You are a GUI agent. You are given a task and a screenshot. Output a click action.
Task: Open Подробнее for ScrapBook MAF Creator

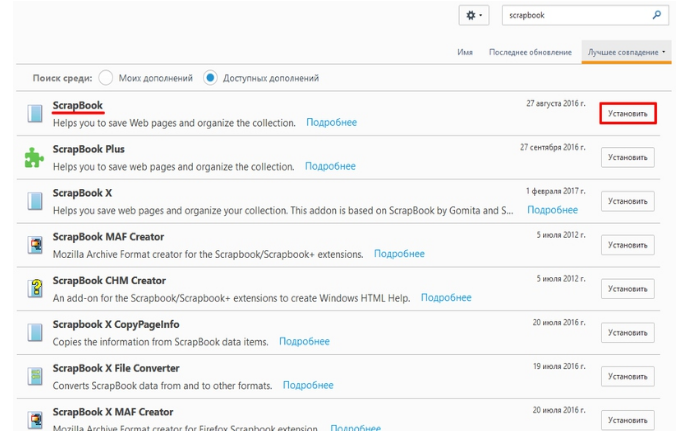pyautogui.click(x=399, y=254)
